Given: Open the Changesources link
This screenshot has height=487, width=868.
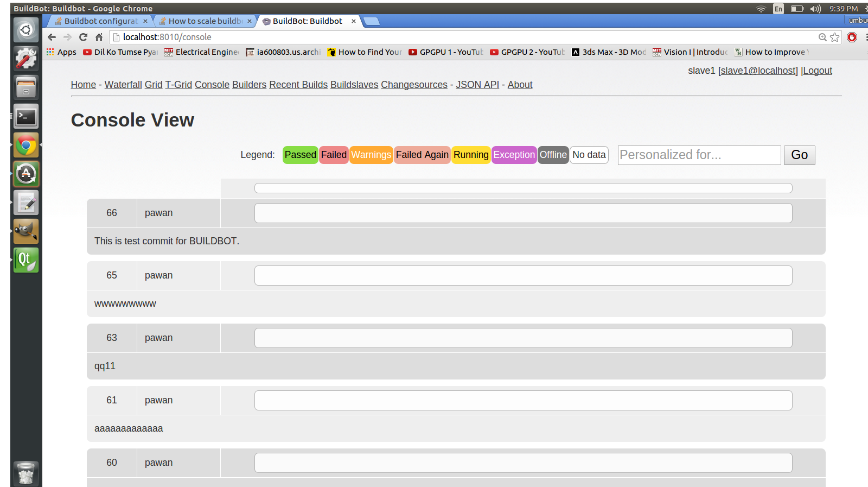Looking at the screenshot, I should click(x=414, y=85).
